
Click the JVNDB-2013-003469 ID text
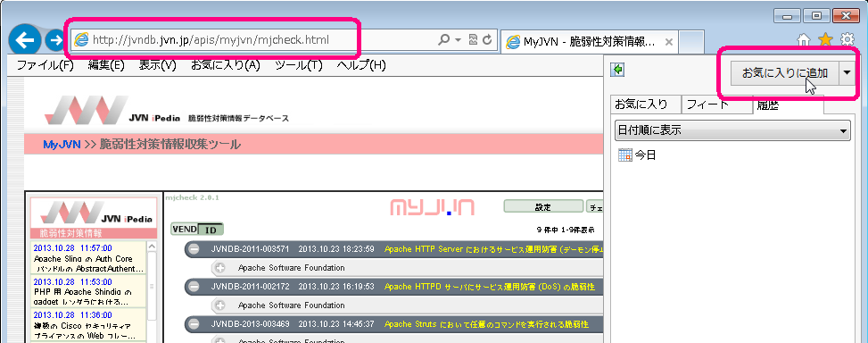click(249, 324)
